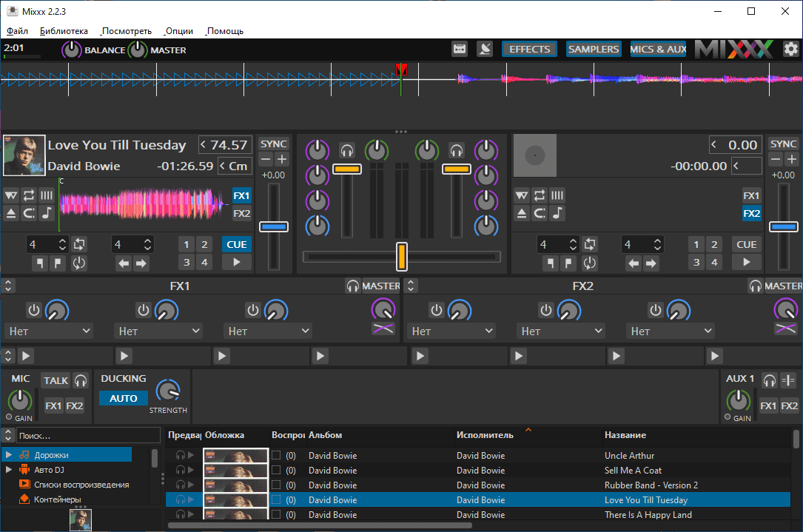The height and width of the screenshot is (532, 803).
Task: Open third FX2 effect dropdown showing Нет
Action: pyautogui.click(x=671, y=331)
